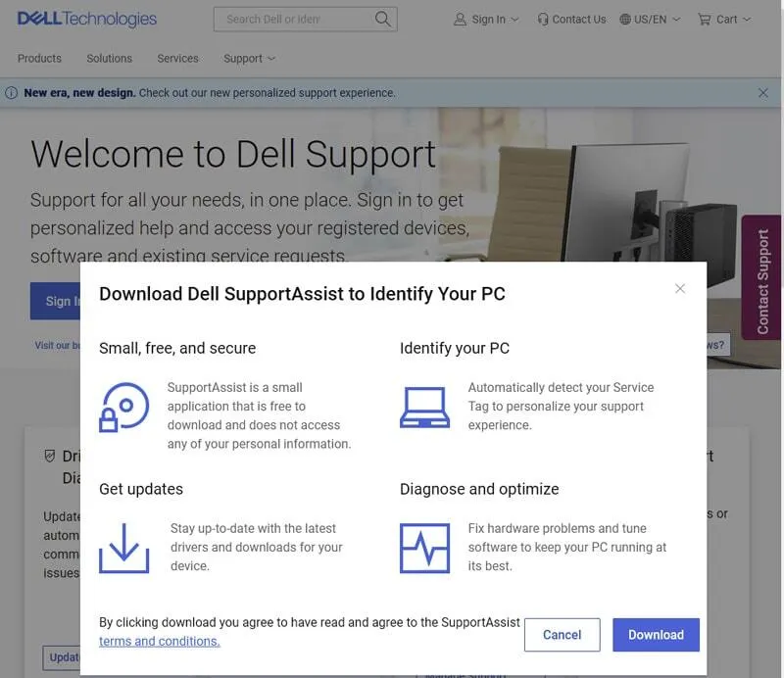Open the Services menu

click(177, 58)
